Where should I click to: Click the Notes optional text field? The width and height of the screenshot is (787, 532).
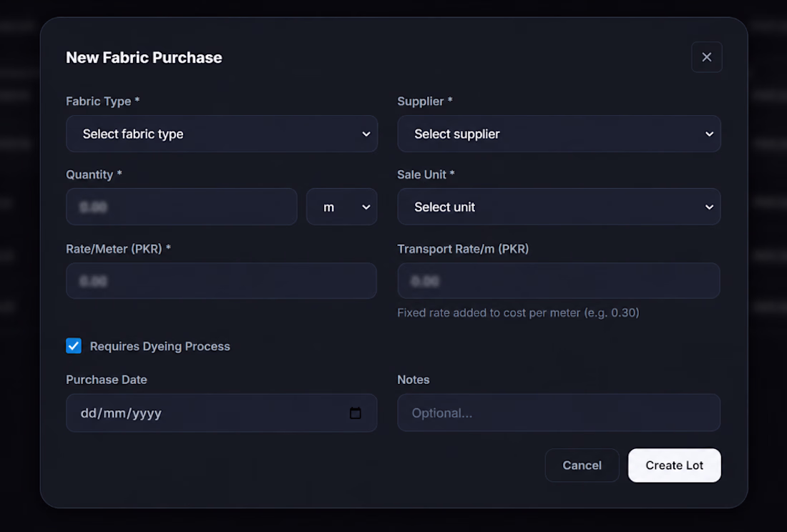coord(559,413)
